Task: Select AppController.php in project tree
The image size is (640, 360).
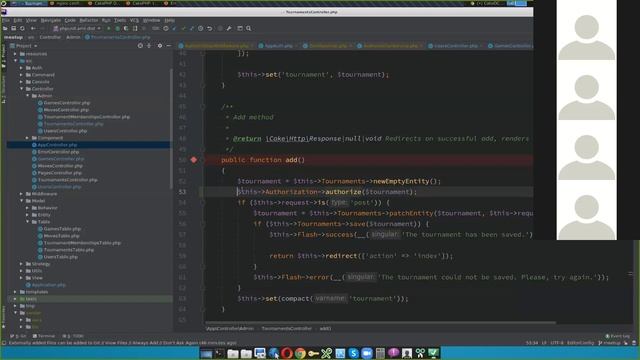Action: [57, 145]
